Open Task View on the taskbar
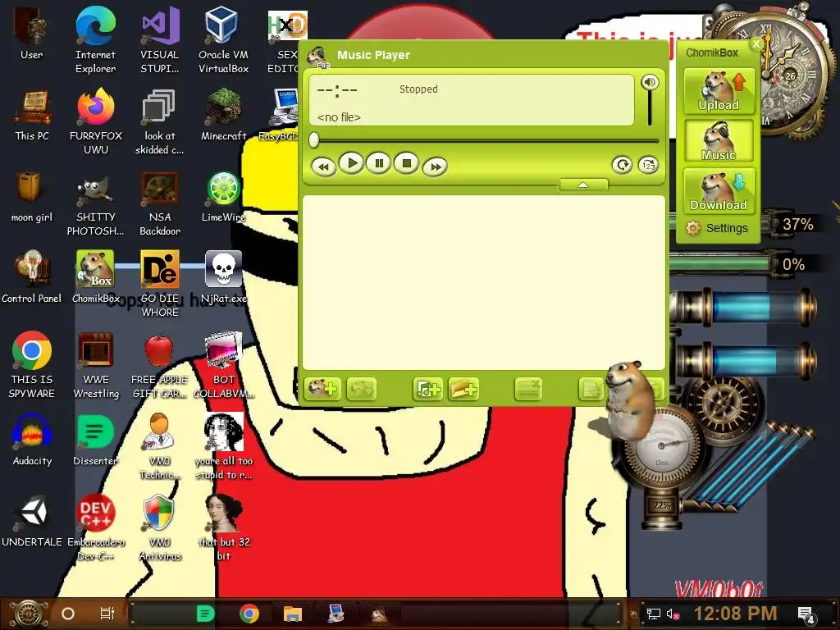 coord(107,614)
